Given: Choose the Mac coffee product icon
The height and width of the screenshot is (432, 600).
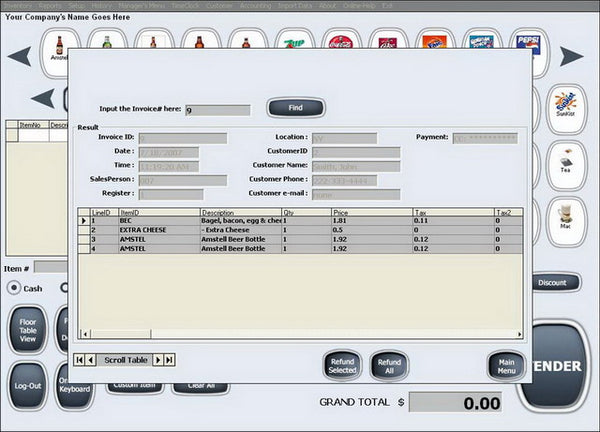Looking at the screenshot, I should pyautogui.click(x=566, y=222).
